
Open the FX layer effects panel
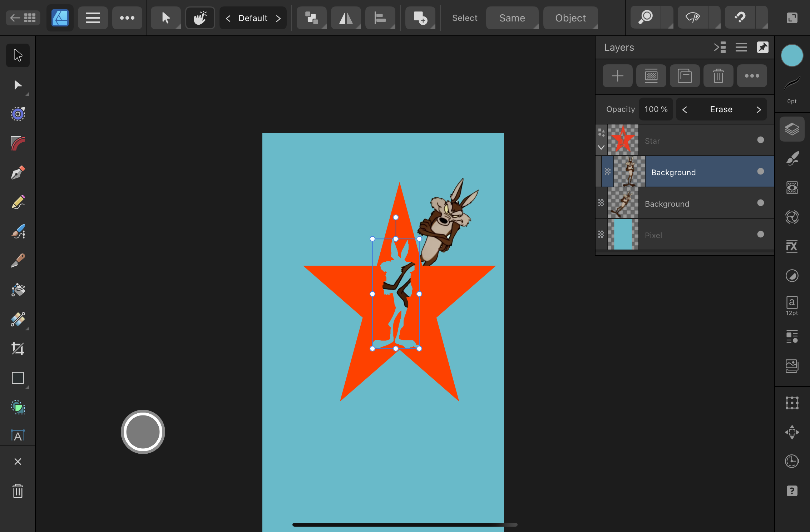point(792,246)
